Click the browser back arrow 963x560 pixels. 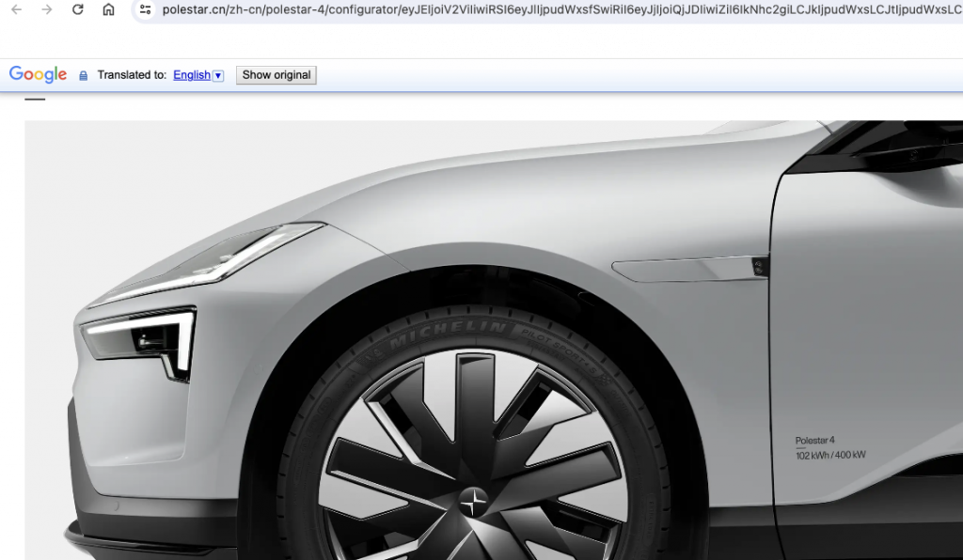coord(16,9)
